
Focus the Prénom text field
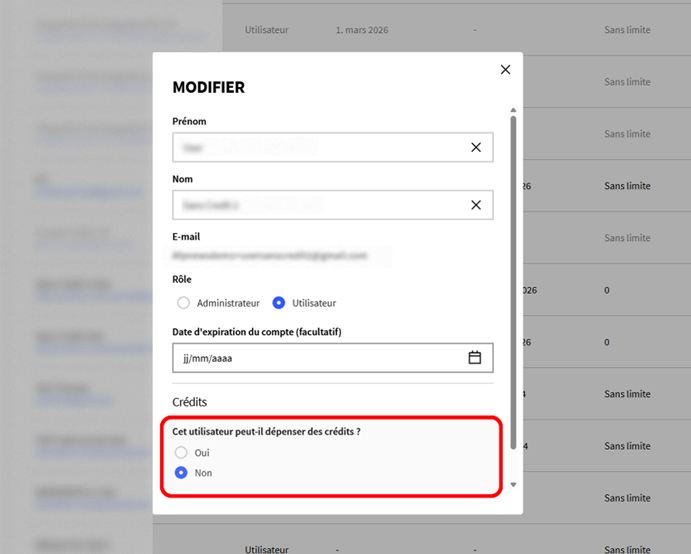pyautogui.click(x=315, y=147)
